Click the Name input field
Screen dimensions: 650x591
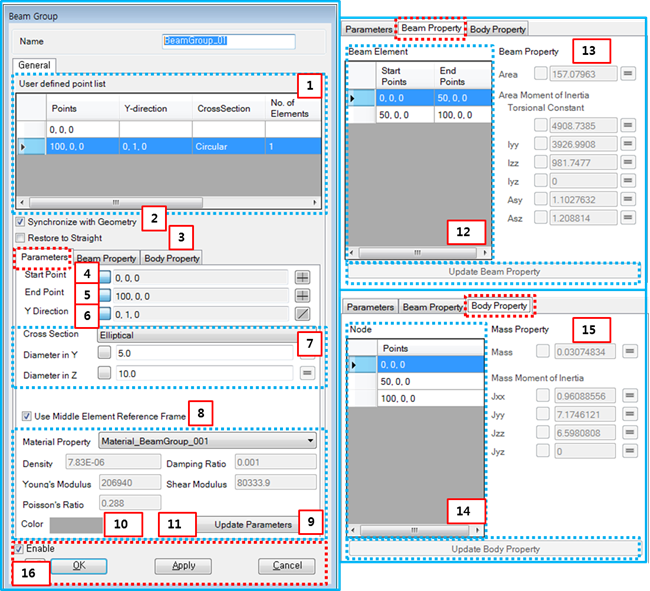point(229,41)
